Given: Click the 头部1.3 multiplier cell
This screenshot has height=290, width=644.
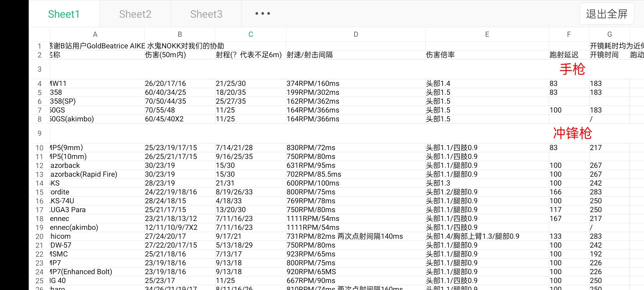Looking at the screenshot, I should [x=487, y=183].
